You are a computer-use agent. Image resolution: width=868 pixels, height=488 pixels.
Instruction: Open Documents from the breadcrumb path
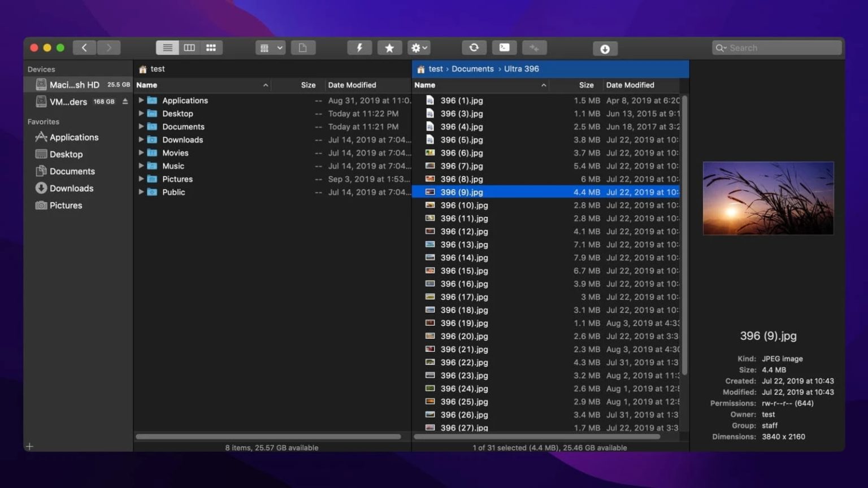(472, 68)
